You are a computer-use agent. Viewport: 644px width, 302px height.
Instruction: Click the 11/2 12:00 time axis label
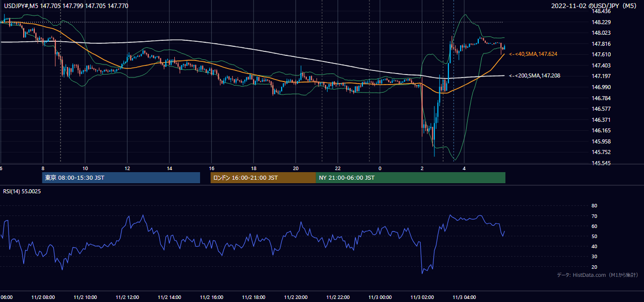pyautogui.click(x=127, y=297)
